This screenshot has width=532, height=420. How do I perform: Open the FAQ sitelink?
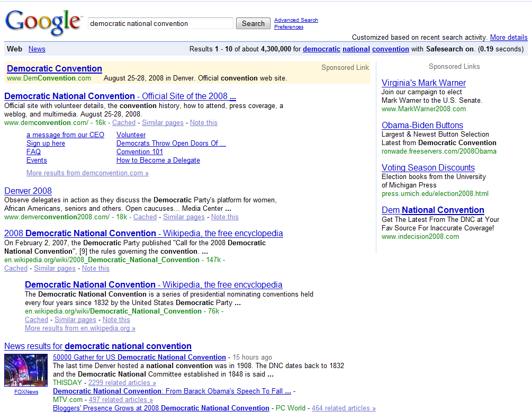33,151
